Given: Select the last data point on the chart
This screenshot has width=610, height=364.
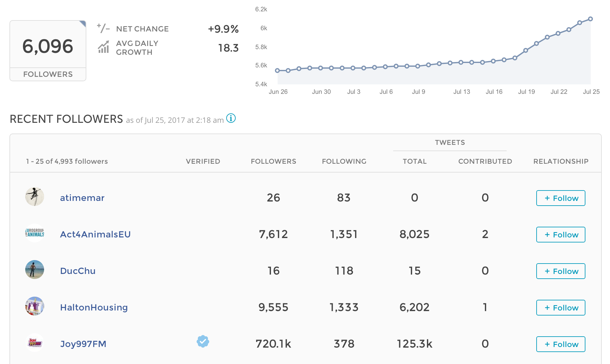Looking at the screenshot, I should coord(590,19).
